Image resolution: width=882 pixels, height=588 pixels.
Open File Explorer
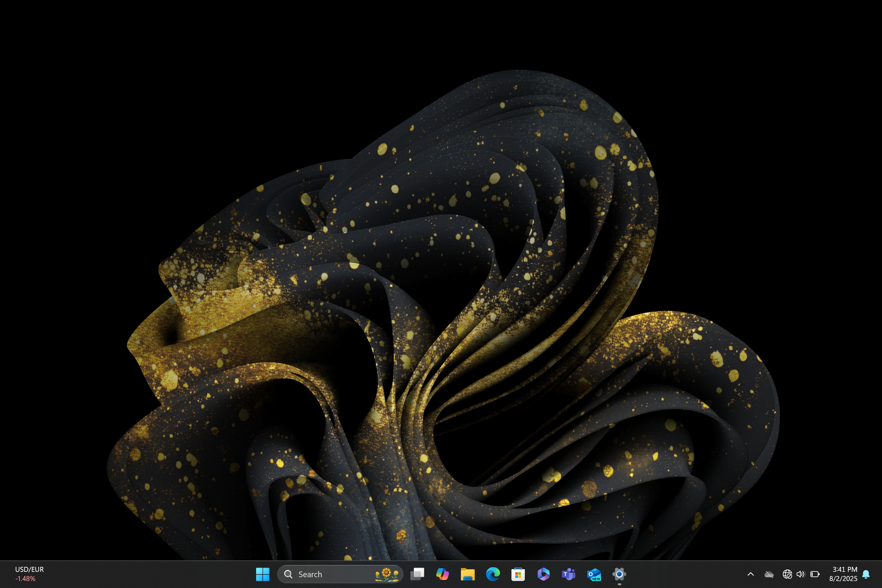tap(467, 574)
